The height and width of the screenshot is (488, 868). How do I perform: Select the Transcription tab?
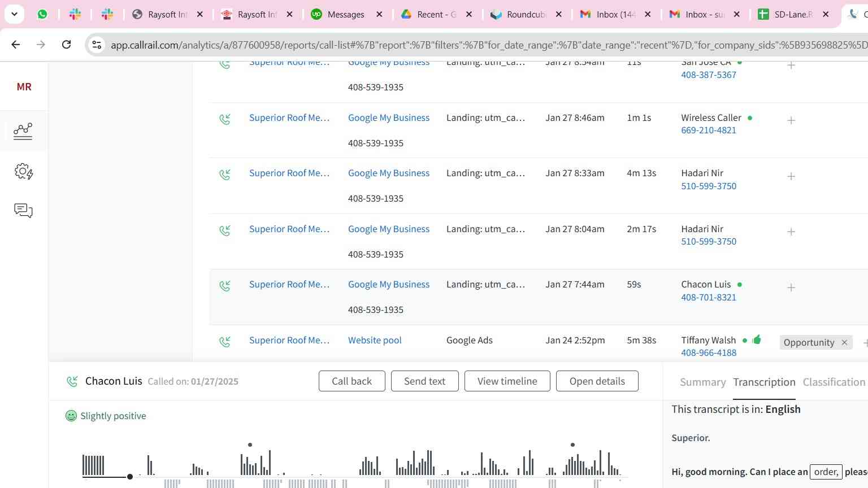click(x=764, y=382)
